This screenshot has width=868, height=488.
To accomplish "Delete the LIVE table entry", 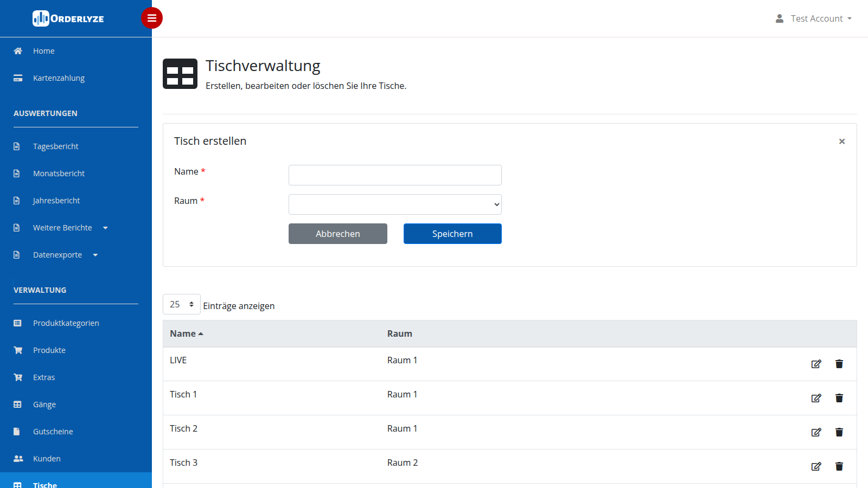I will 839,364.
